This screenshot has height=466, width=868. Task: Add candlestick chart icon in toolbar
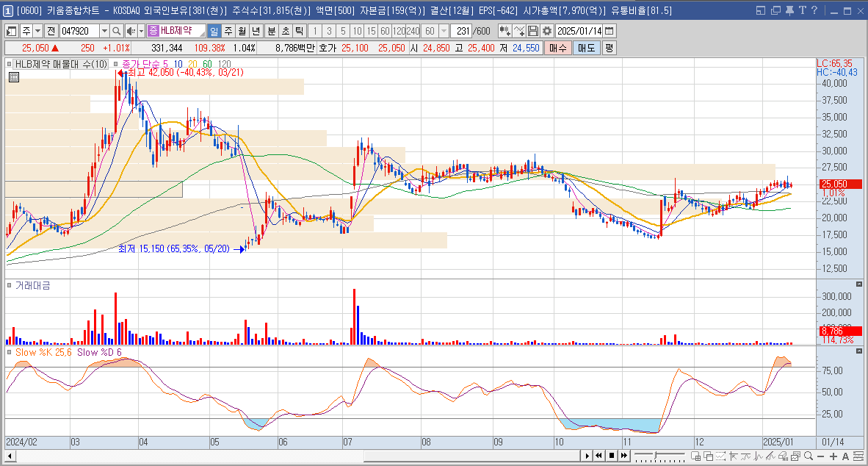point(504,31)
